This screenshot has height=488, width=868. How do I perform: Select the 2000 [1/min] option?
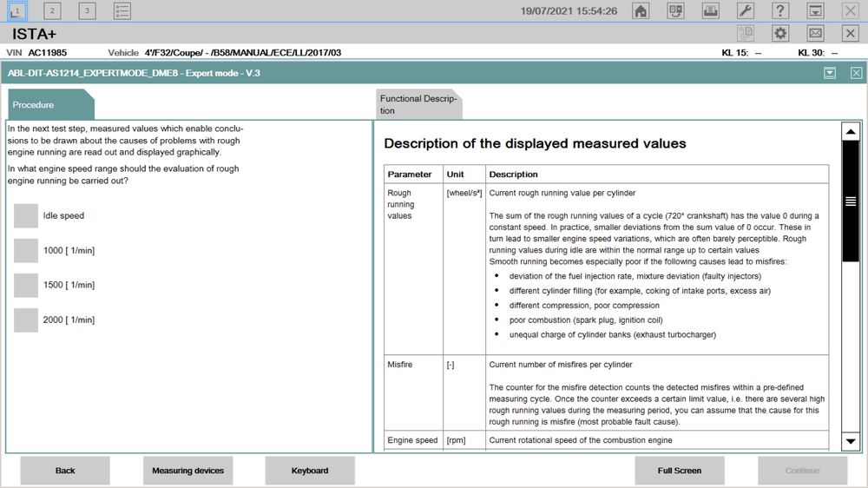[26, 320]
